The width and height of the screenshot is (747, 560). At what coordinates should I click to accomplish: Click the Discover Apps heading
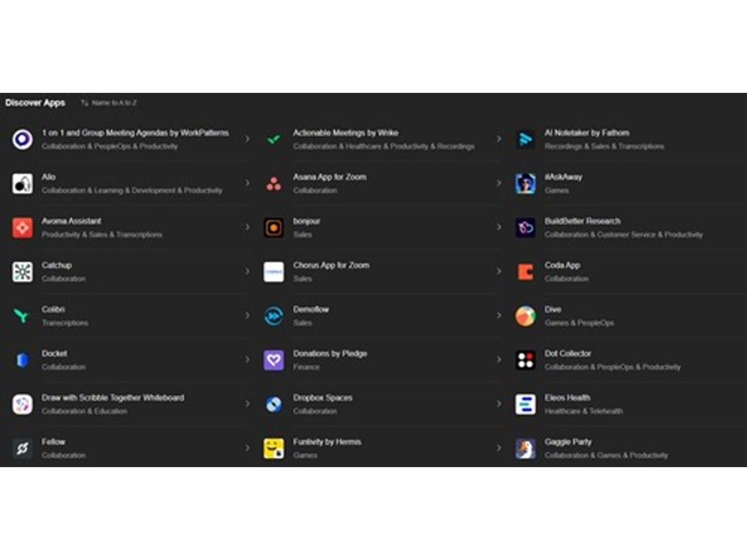coord(35,103)
